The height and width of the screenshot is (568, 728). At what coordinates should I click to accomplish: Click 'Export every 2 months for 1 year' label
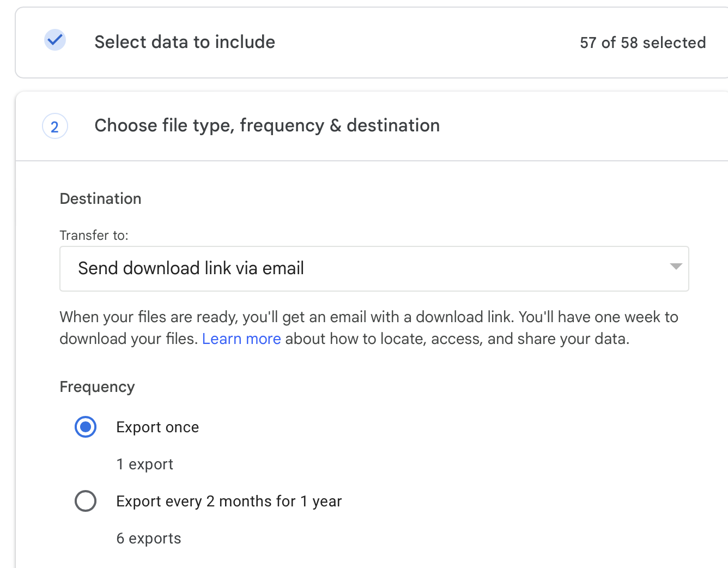(229, 501)
